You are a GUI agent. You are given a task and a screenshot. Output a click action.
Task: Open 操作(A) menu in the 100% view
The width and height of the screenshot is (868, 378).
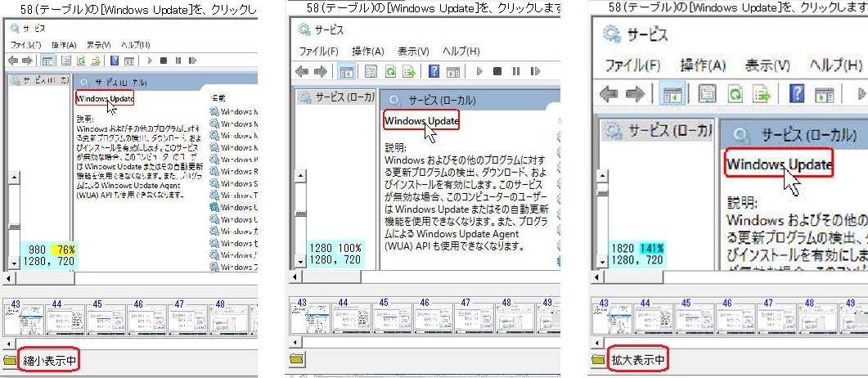point(368,52)
